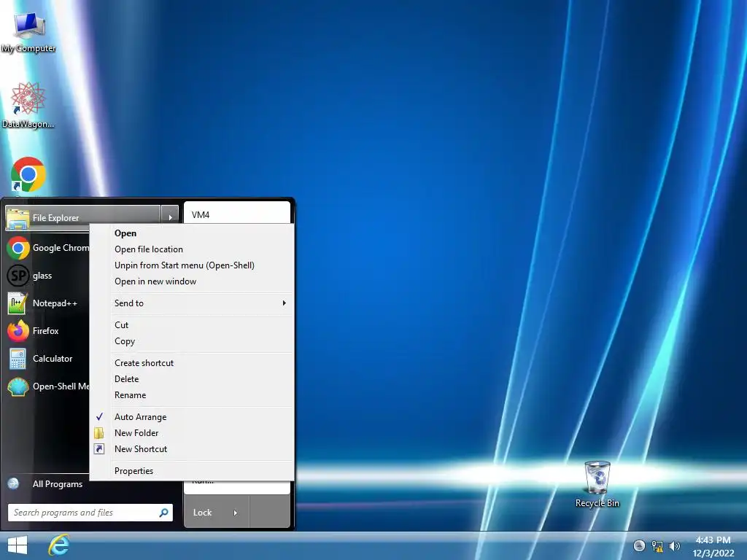Toggle the Auto Arrange checkmark

99,416
